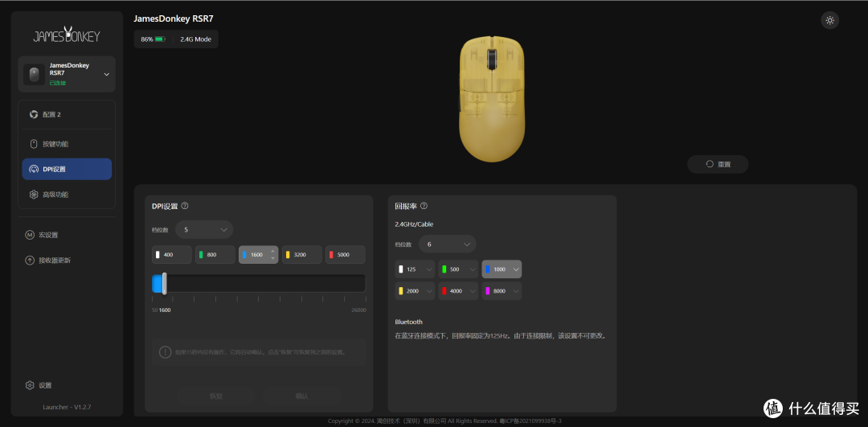Image resolution: width=868 pixels, height=427 pixels.
Task: Select the 5000 DPI stage
Action: [x=346, y=255]
